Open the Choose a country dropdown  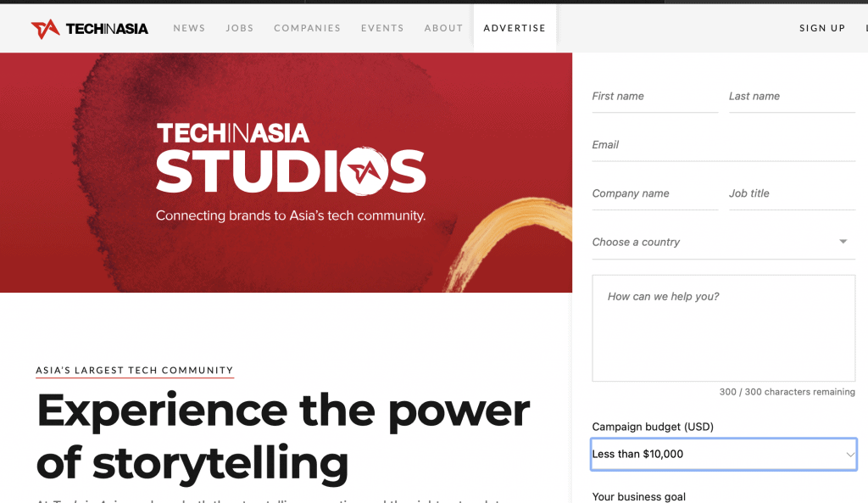pos(724,243)
